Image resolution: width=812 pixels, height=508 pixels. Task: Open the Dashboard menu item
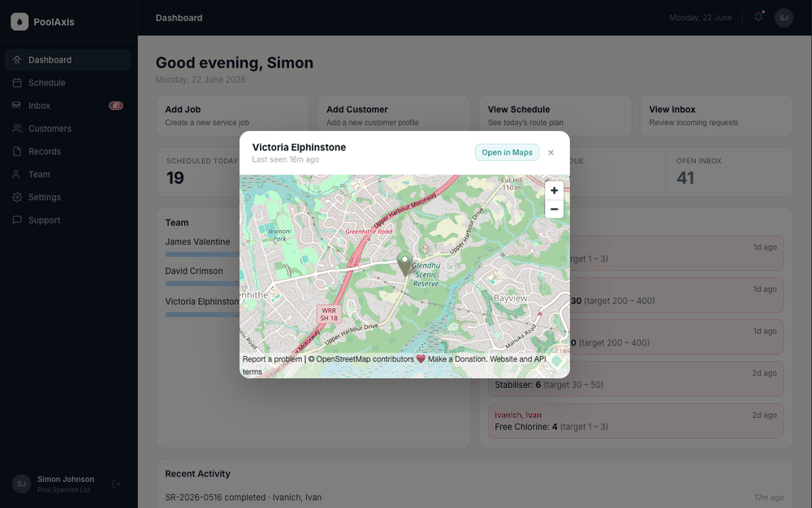67,59
